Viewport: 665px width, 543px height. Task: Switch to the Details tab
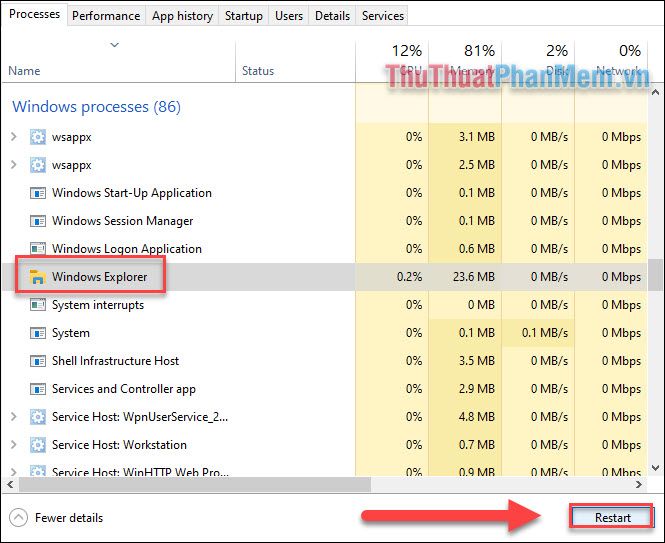point(332,16)
